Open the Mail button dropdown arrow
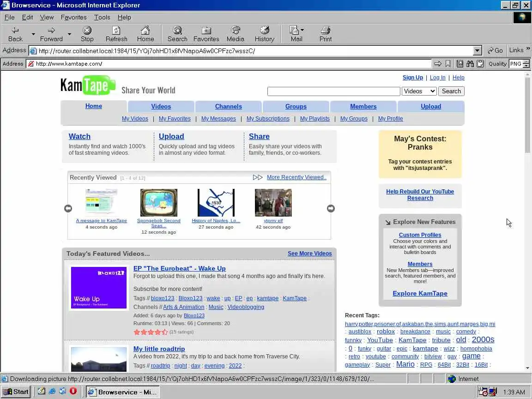532x399 pixels. (302, 30)
